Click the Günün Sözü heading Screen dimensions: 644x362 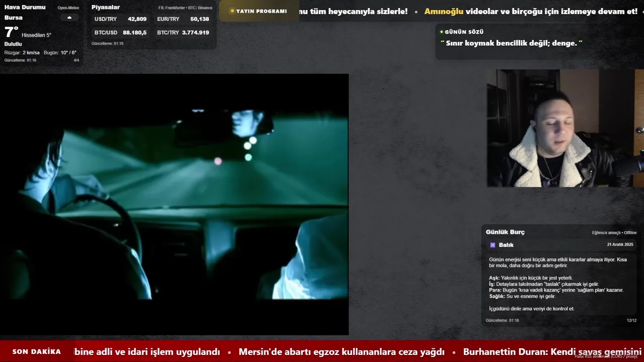click(464, 32)
